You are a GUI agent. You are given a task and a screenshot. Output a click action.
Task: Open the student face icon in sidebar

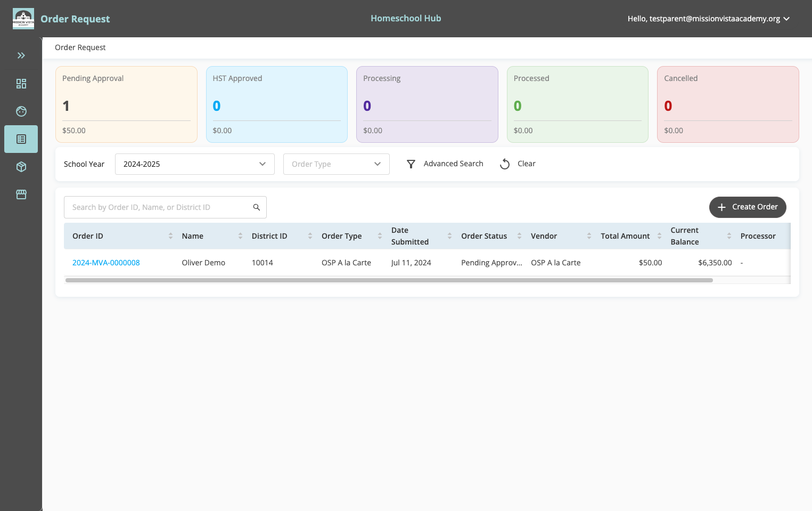coord(21,111)
